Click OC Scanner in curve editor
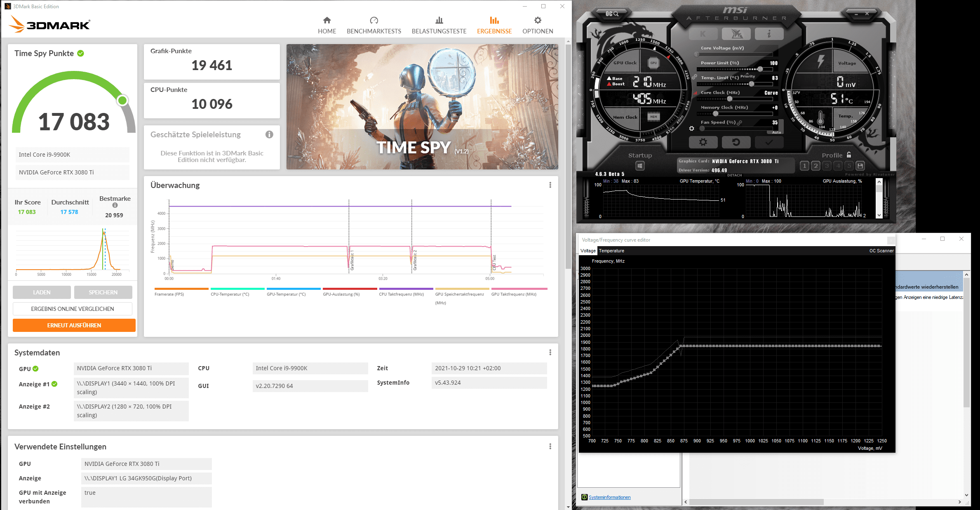The height and width of the screenshot is (510, 980). pos(881,251)
